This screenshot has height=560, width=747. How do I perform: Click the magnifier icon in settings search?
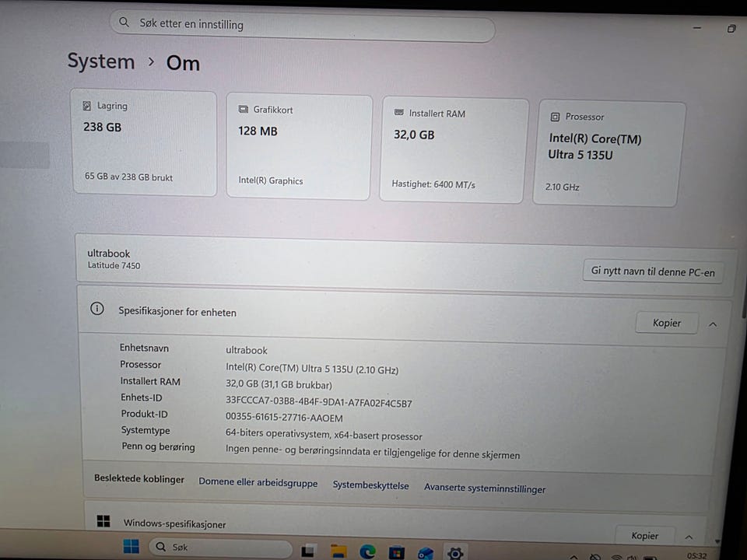coord(124,22)
